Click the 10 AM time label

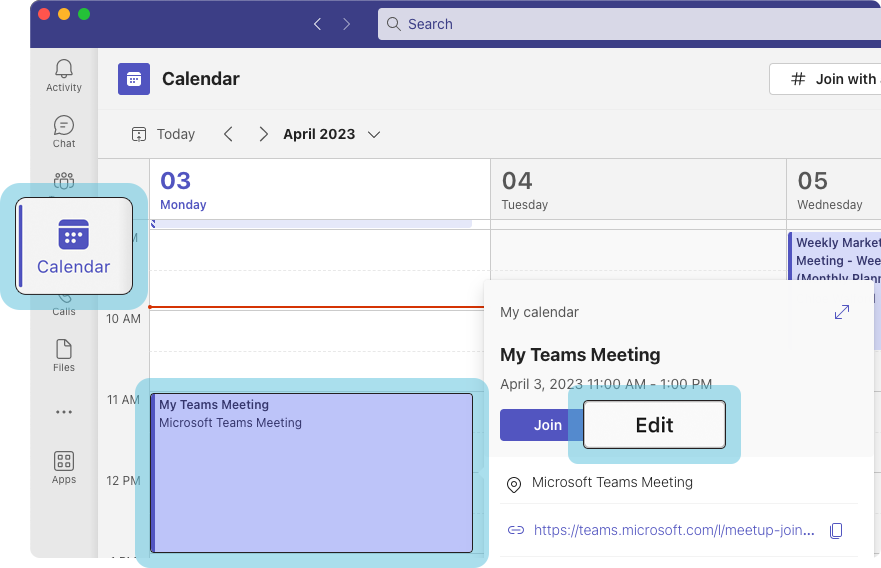click(124, 319)
